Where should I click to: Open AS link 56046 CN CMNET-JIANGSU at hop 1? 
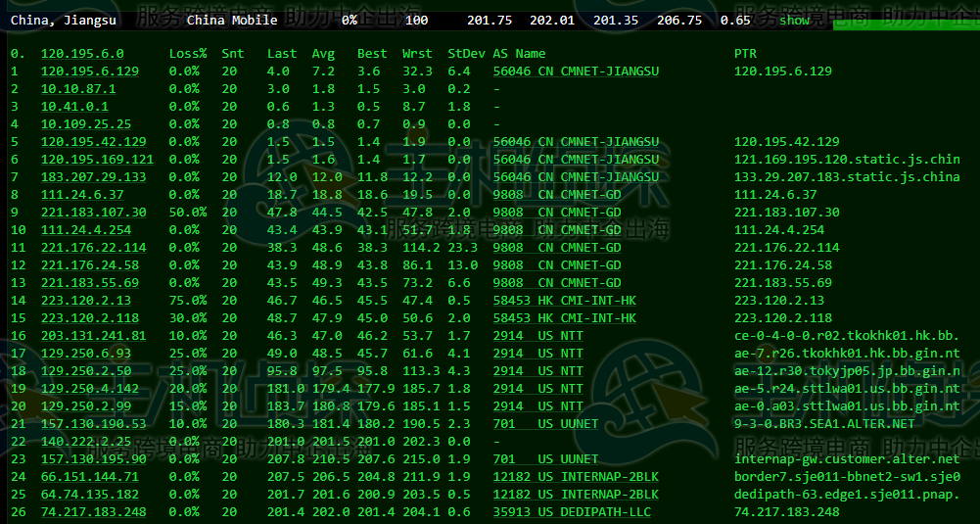[576, 71]
